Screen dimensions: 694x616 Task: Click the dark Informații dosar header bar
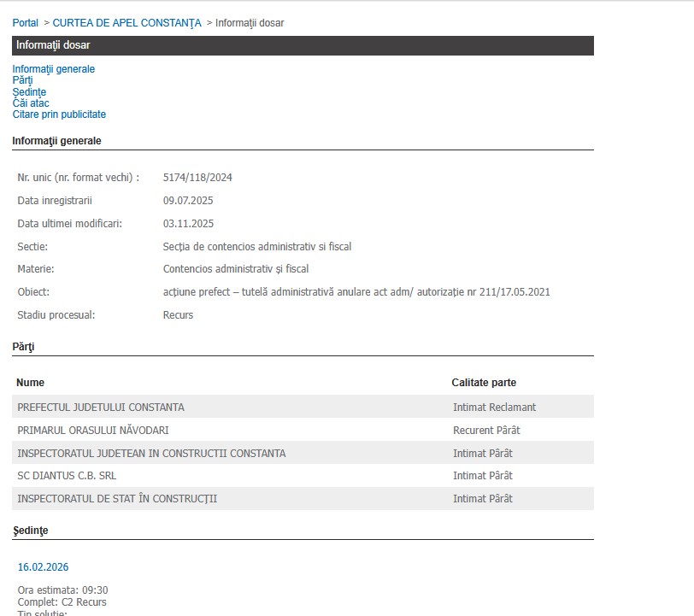[x=303, y=45]
